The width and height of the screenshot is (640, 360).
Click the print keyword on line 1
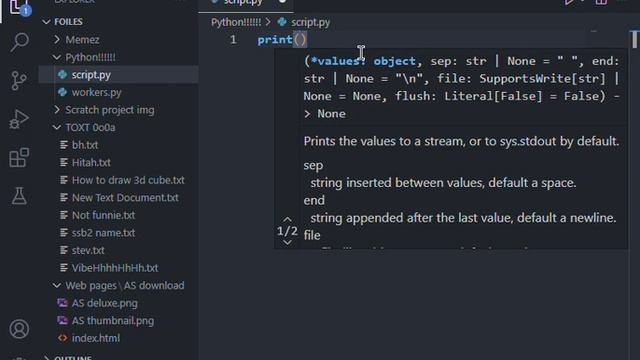pyautogui.click(x=275, y=40)
